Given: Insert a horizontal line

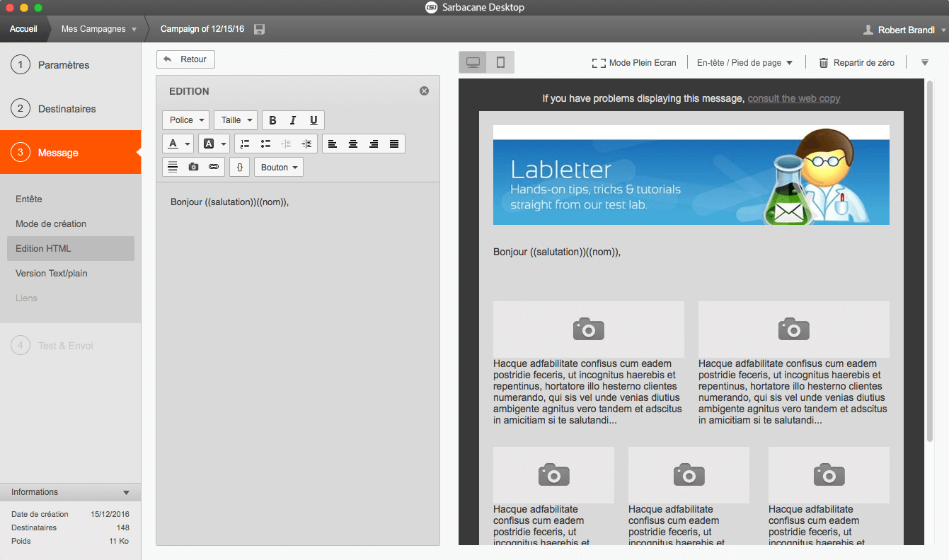Looking at the screenshot, I should (x=173, y=167).
